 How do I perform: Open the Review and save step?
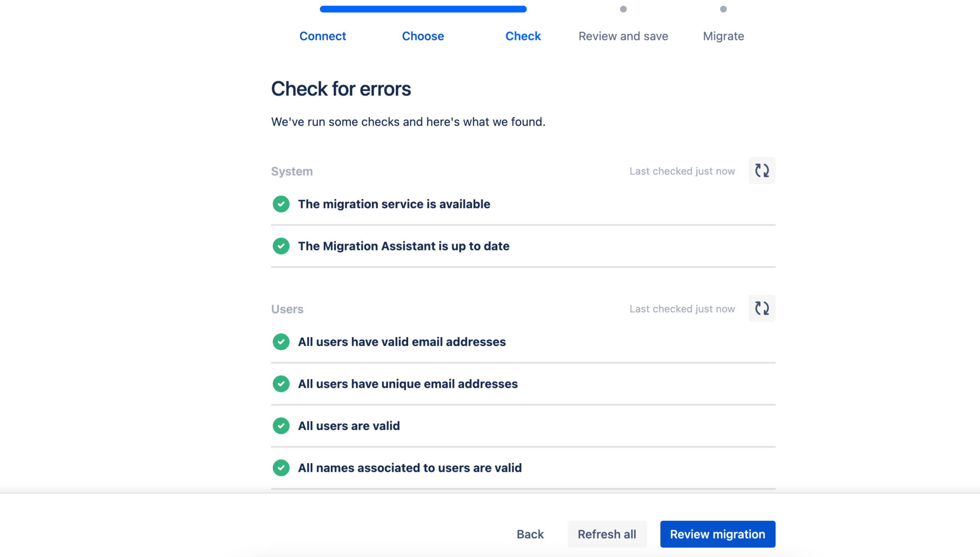click(623, 36)
